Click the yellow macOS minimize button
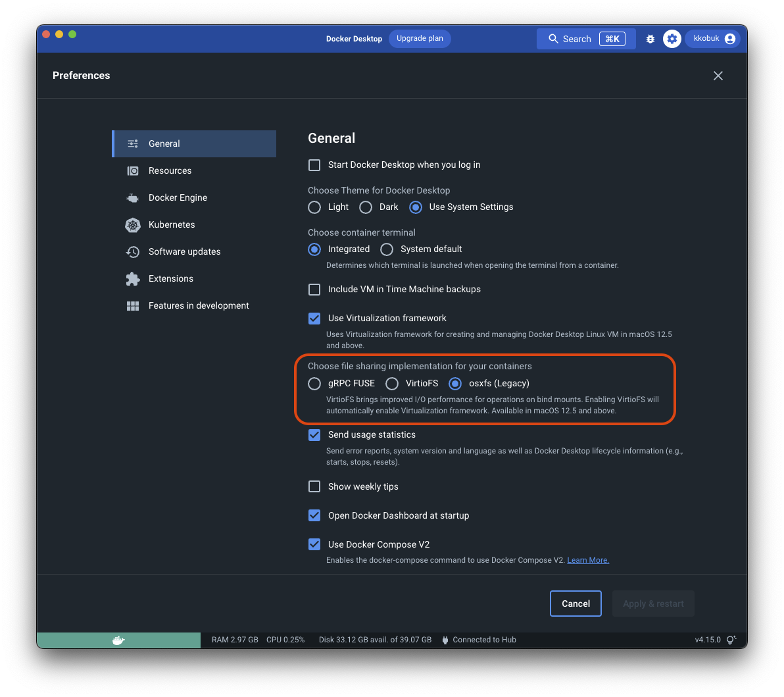This screenshot has width=784, height=697. (59, 34)
